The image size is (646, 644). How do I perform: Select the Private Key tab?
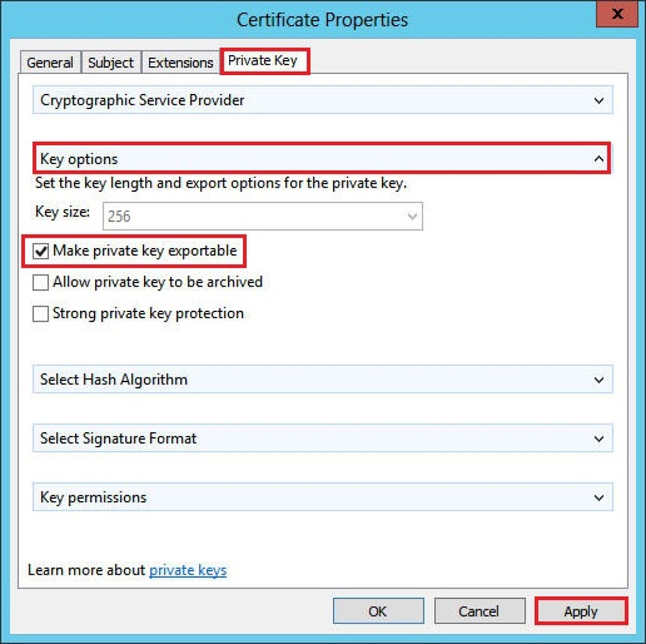pyautogui.click(x=263, y=60)
